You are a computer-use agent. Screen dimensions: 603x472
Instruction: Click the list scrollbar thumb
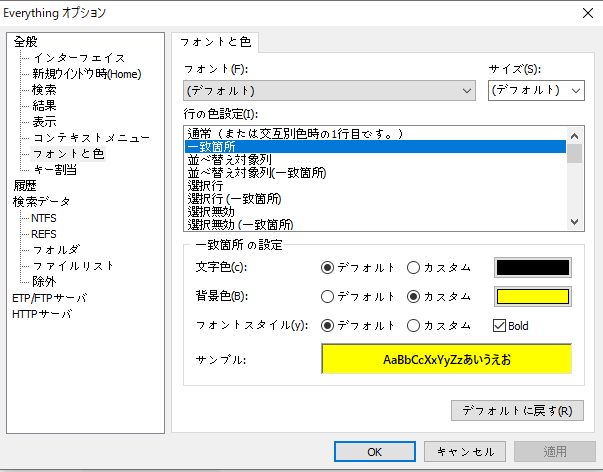(575, 153)
